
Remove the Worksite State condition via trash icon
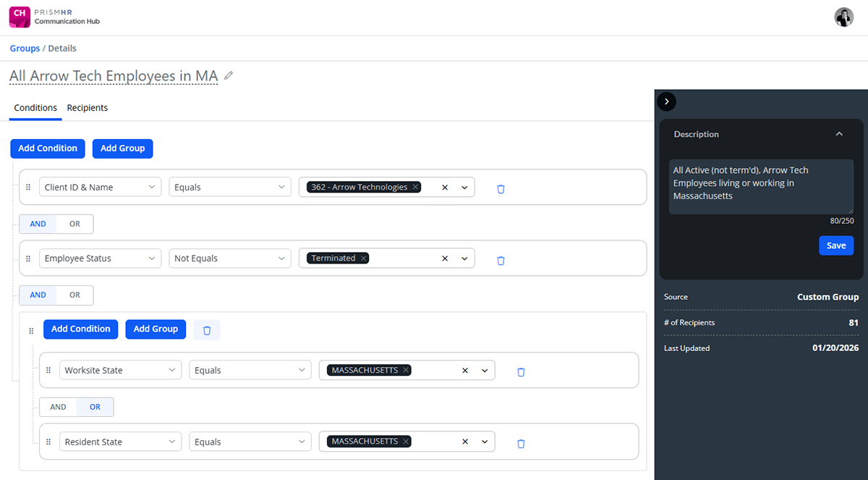521,371
